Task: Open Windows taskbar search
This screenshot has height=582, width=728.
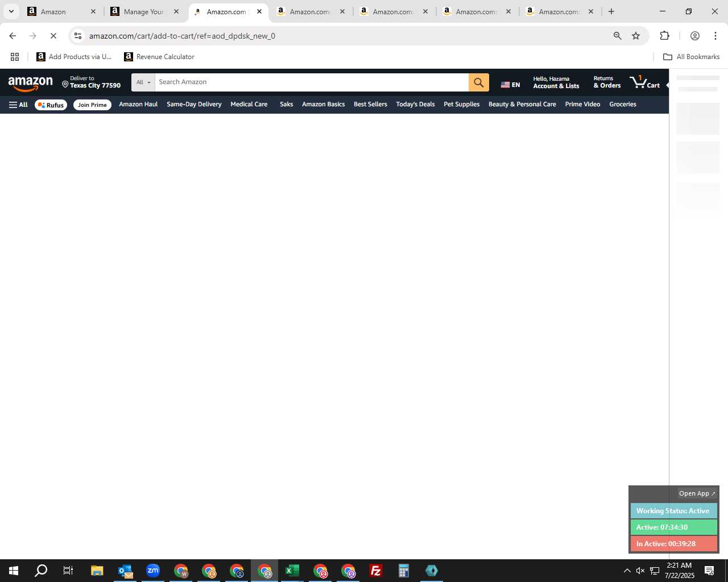Action: [x=41, y=571]
